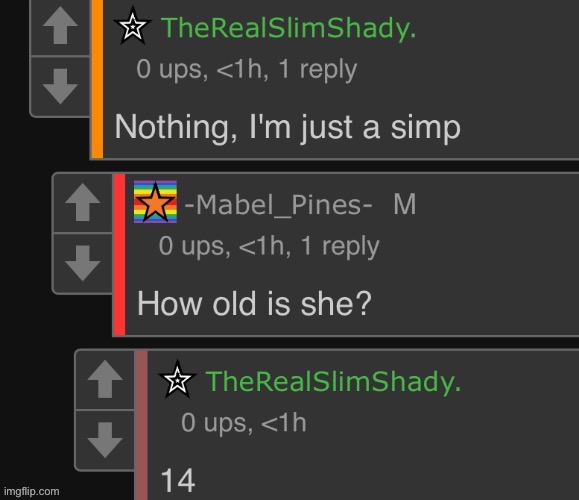Downvote the "14" reply comment
This screenshot has height=500, width=579.
point(105,440)
